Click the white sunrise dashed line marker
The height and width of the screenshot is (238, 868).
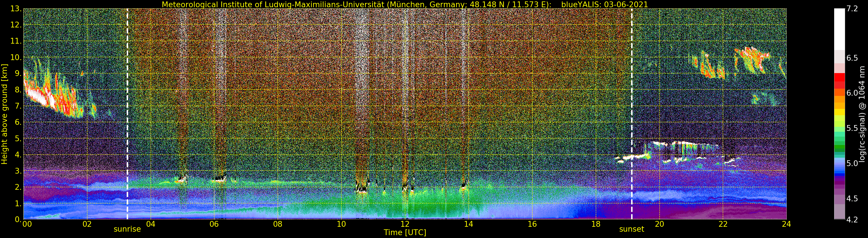point(127,114)
